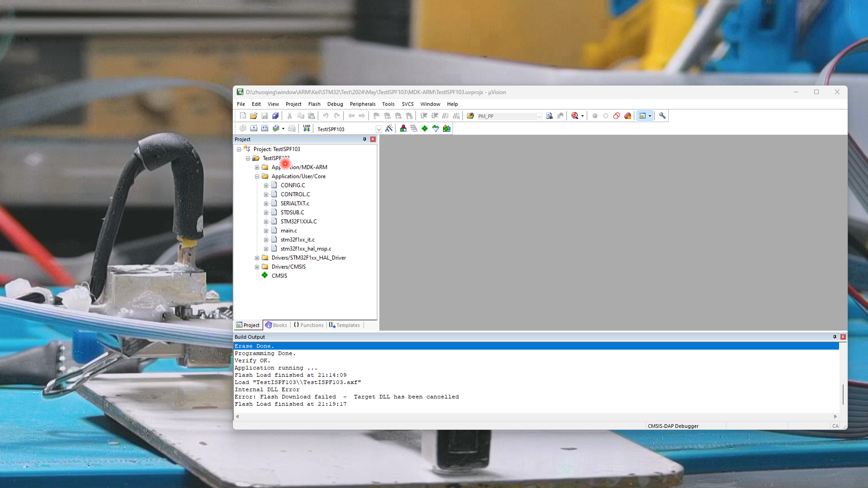
Task: Toggle the Build Output pin icon
Action: click(x=835, y=337)
